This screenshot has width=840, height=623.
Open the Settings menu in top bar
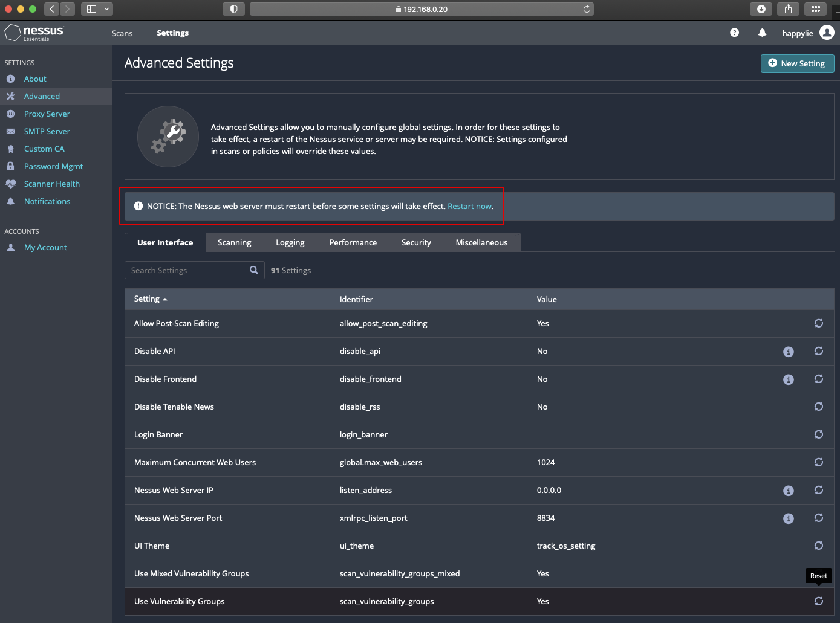pyautogui.click(x=172, y=33)
